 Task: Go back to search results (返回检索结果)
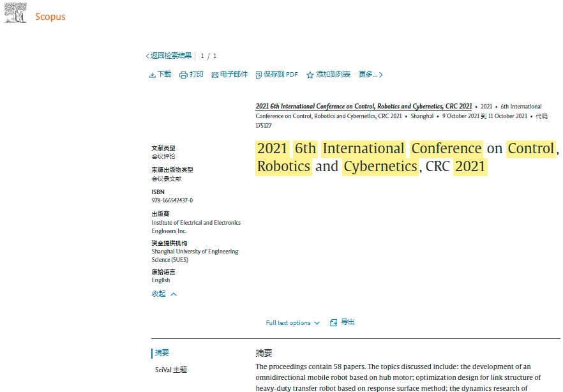[169, 56]
